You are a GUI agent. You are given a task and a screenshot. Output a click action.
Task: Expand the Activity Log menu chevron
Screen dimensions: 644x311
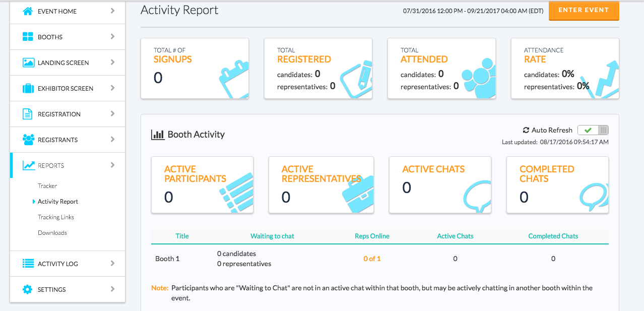pyautogui.click(x=112, y=263)
